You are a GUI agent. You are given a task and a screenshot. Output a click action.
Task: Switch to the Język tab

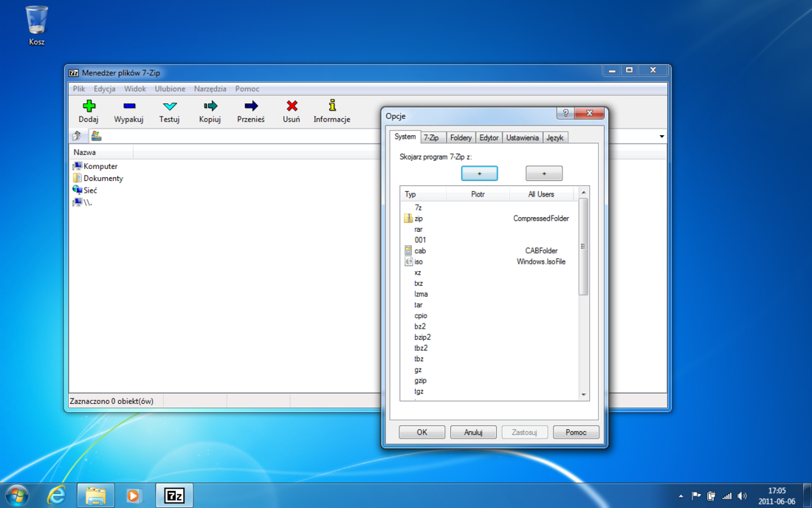554,138
